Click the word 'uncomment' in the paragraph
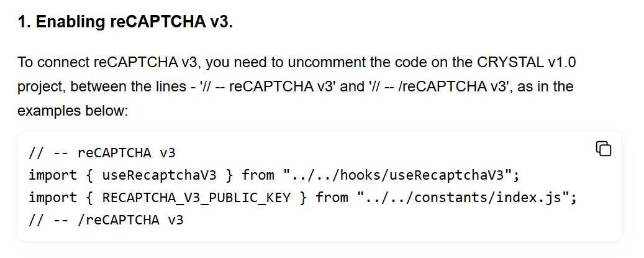This screenshot has width=644, height=258. [320, 62]
